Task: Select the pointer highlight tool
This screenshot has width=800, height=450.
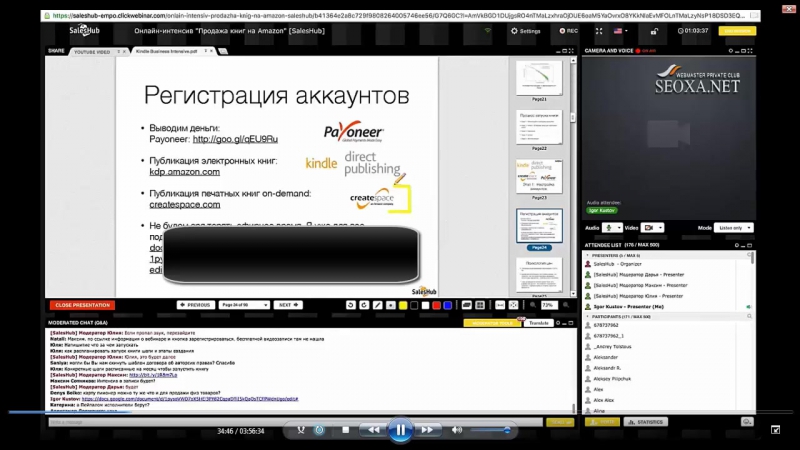Action: coord(391,305)
